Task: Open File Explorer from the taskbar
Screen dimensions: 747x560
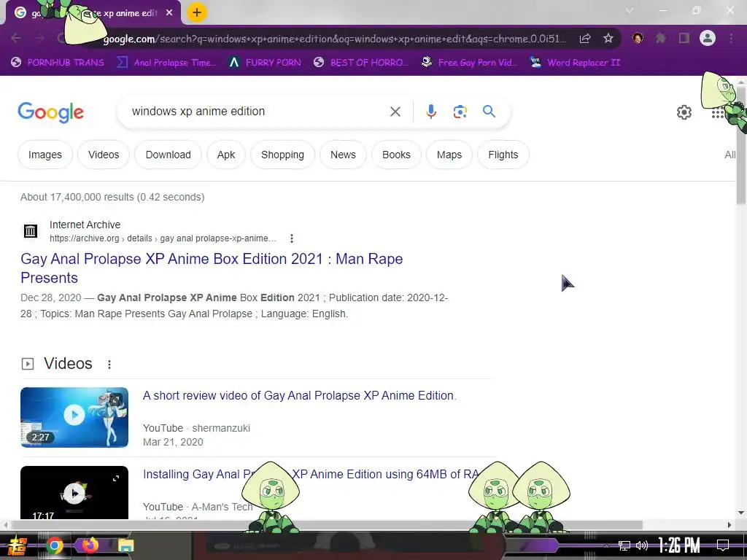Action: click(125, 545)
